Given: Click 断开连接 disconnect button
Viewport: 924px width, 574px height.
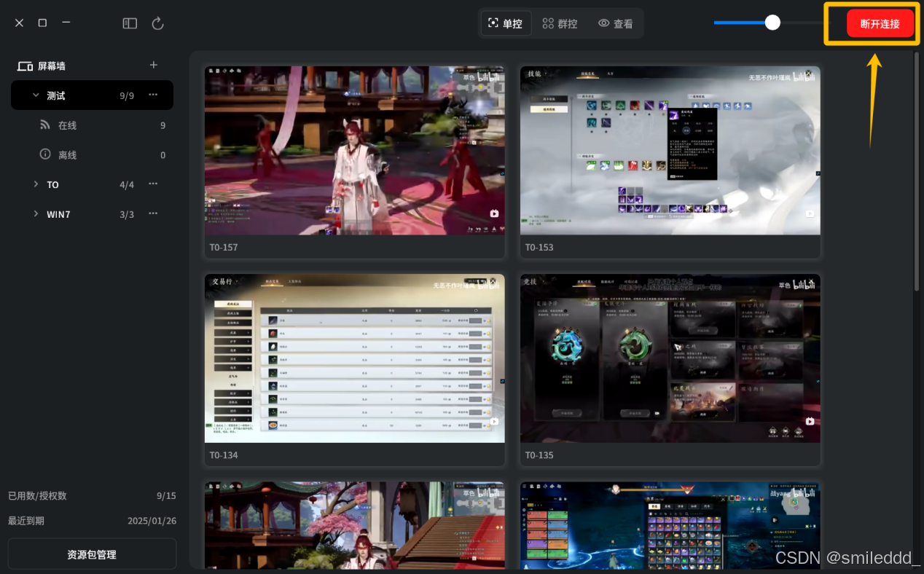Looking at the screenshot, I should [880, 23].
